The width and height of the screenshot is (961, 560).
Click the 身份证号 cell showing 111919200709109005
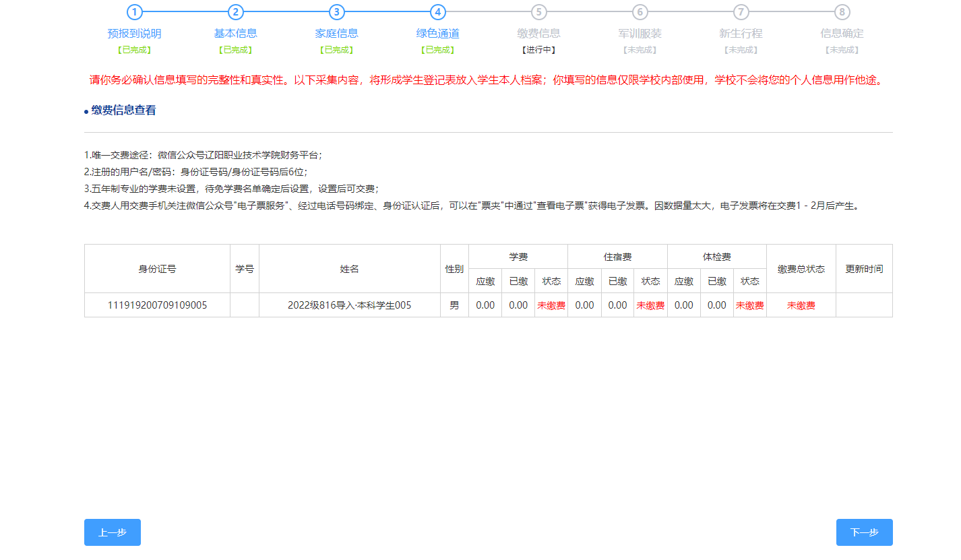click(x=157, y=305)
